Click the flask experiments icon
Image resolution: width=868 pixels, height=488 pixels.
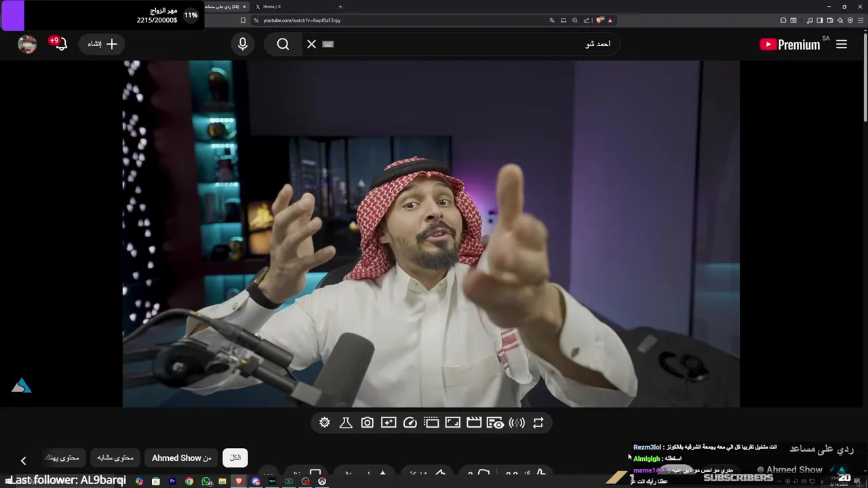346,423
